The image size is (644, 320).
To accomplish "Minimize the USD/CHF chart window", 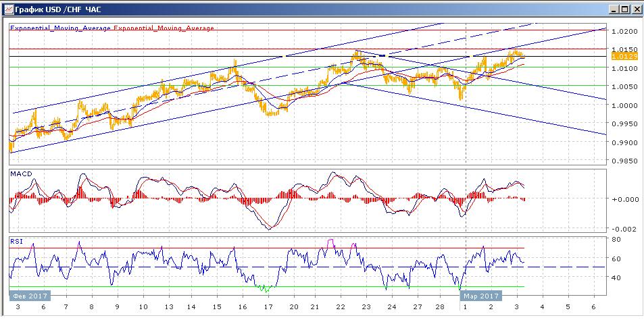I will pos(614,9).
